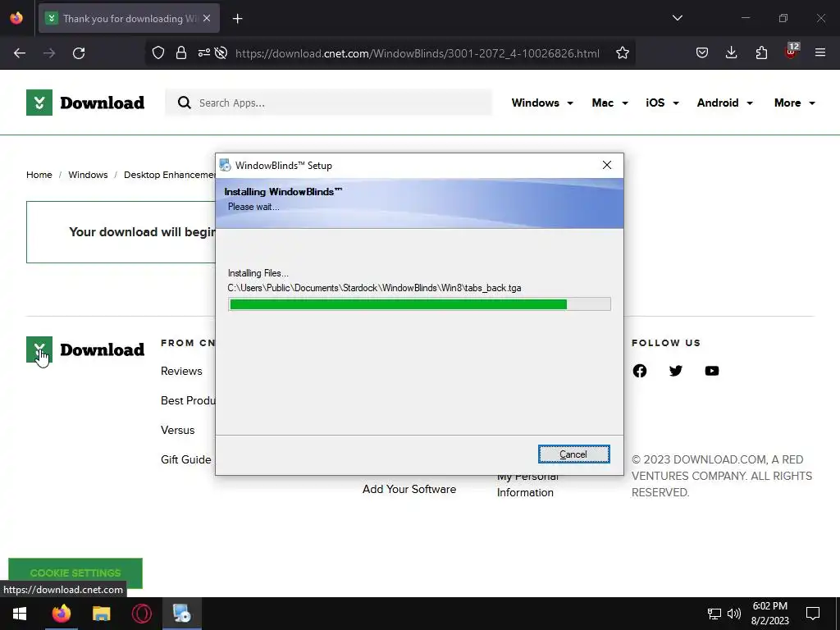Open the site permissions icon in the address bar
The width and height of the screenshot is (840, 630).
(204, 53)
